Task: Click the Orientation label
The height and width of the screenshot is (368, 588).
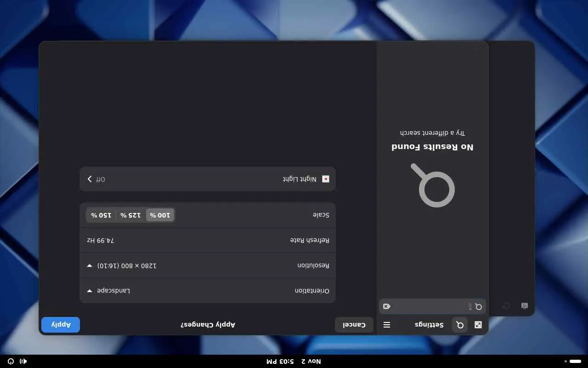Action: pyautogui.click(x=312, y=291)
